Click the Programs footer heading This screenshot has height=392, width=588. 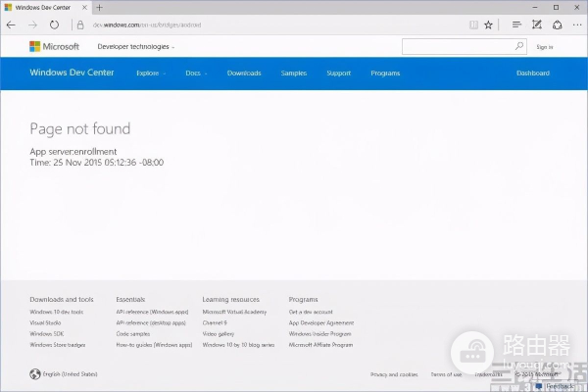[303, 299]
